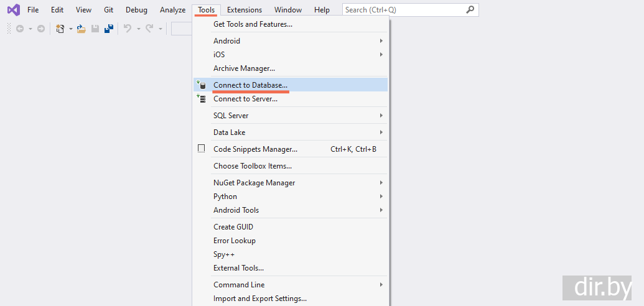Image resolution: width=644 pixels, height=306 pixels.
Task: Click the search magnifier icon
Action: pyautogui.click(x=470, y=10)
